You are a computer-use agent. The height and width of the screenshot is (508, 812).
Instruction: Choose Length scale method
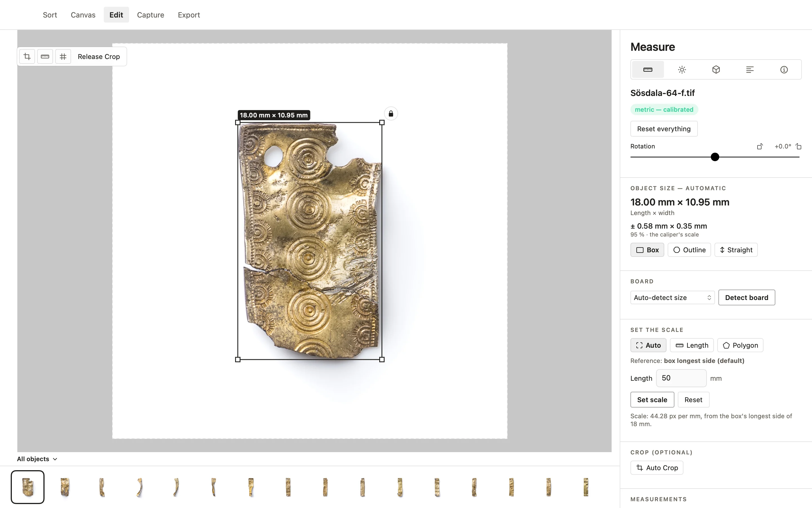692,345
